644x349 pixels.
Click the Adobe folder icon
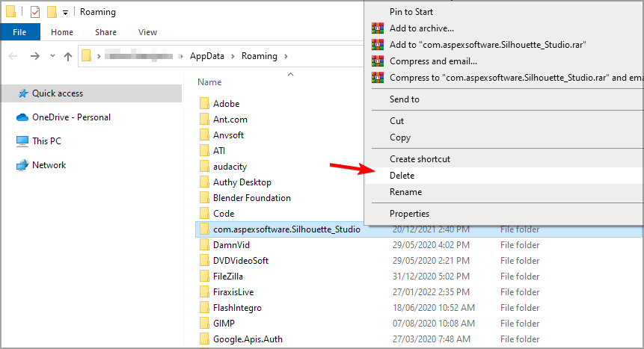204,103
